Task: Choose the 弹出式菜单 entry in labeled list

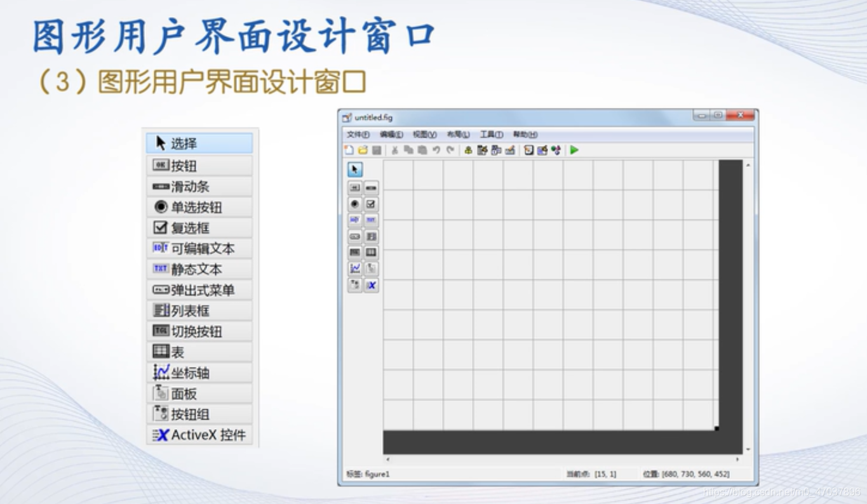Action: (x=199, y=290)
